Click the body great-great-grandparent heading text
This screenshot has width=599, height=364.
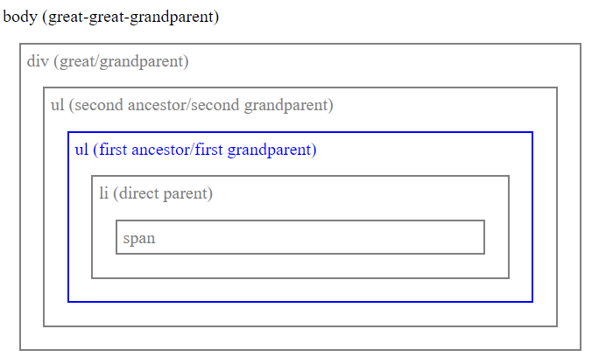coord(111,17)
